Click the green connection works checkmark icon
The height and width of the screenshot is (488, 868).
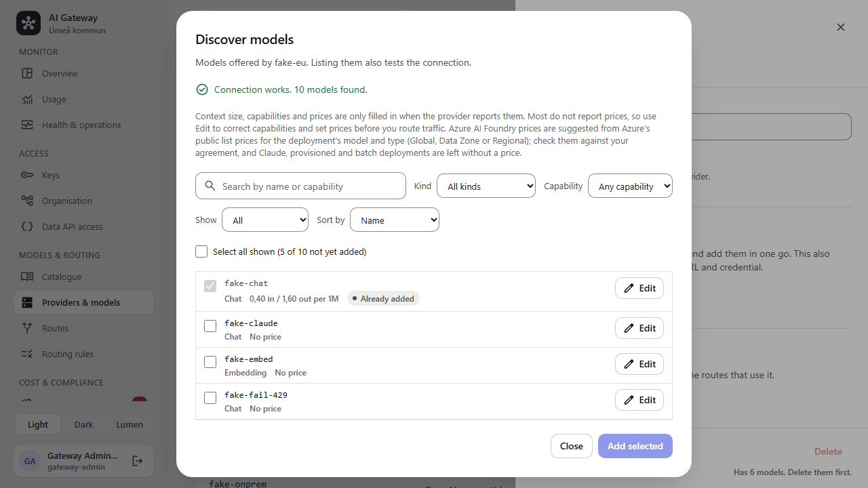tap(202, 89)
